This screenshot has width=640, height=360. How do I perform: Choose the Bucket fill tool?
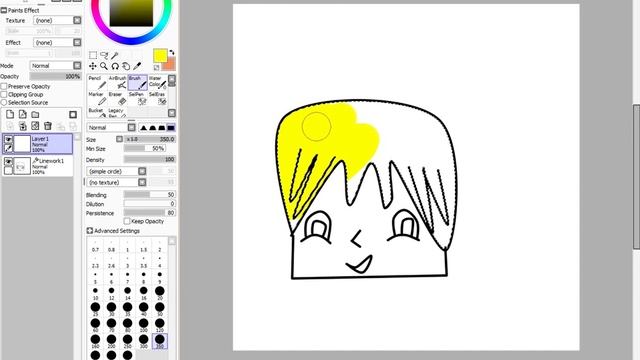coord(97,113)
